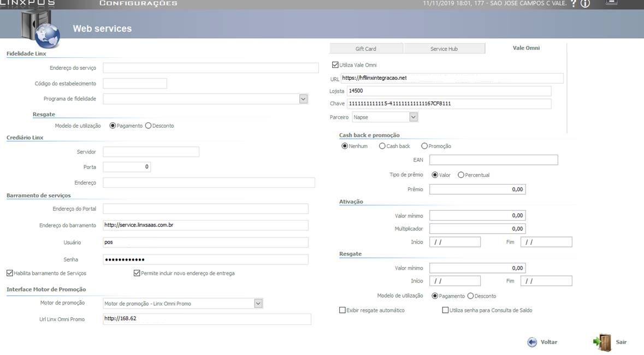This screenshot has width=644, height=355.
Task: Click the Lojista field with 14500
Action: [x=449, y=91]
